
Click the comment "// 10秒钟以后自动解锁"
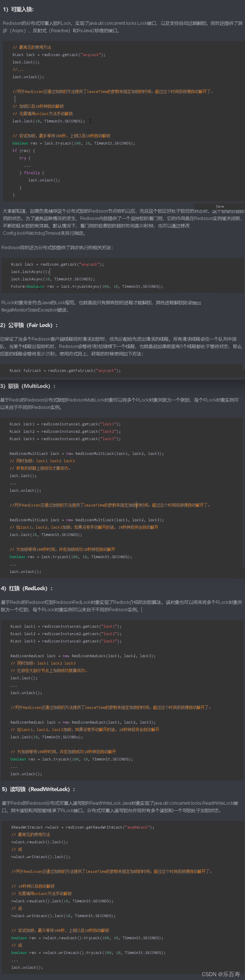pos(33,886)
